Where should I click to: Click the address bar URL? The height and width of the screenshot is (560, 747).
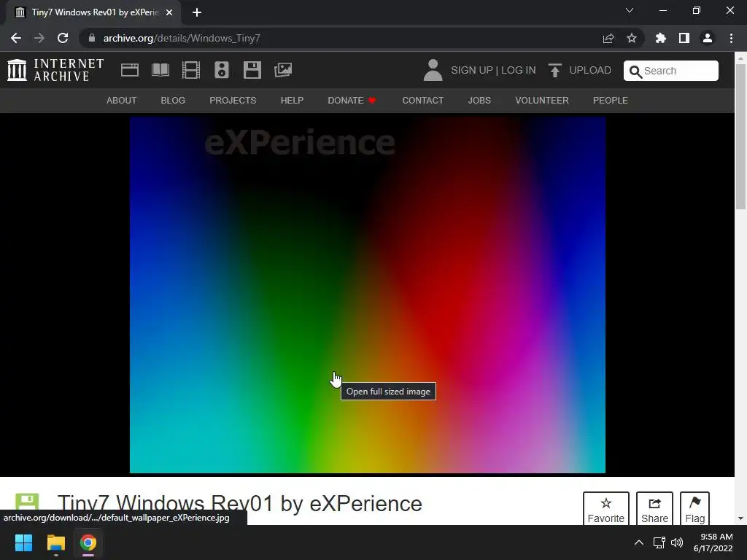(x=182, y=38)
